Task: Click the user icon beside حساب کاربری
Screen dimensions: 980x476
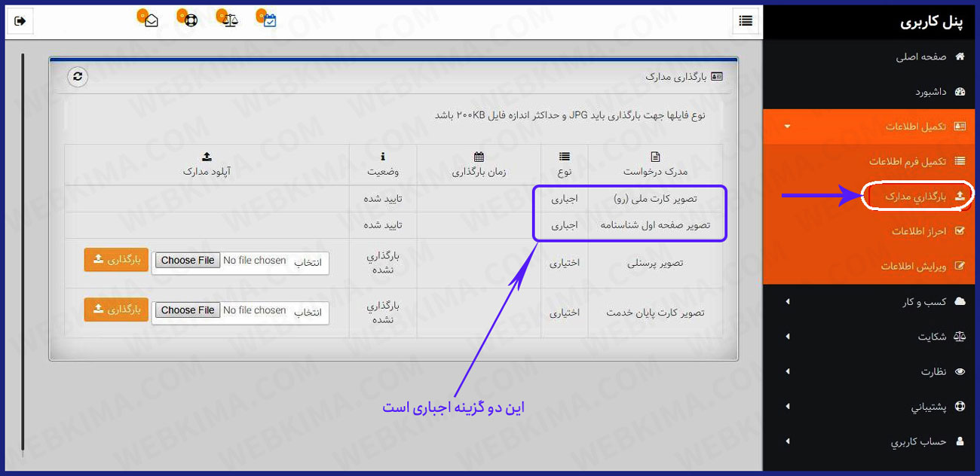Action: pos(960,441)
